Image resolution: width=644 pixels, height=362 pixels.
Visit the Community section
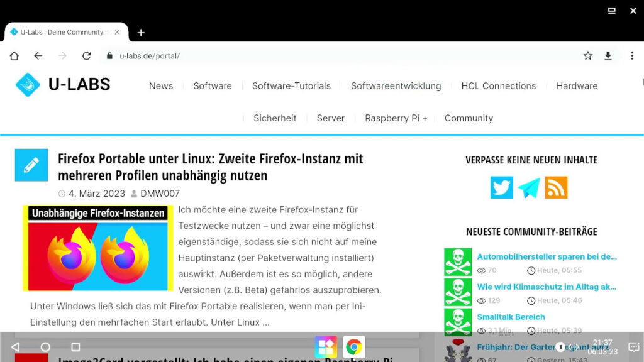tap(469, 118)
